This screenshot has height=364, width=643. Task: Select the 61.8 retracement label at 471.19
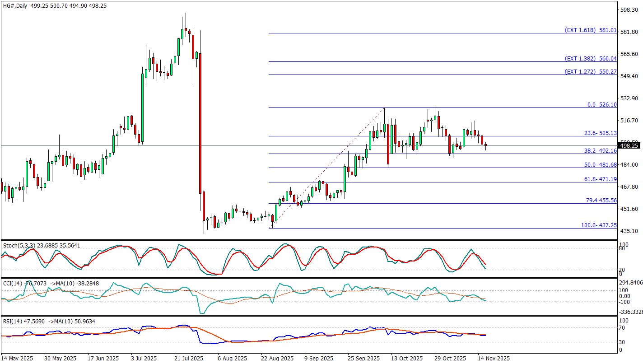click(x=601, y=179)
